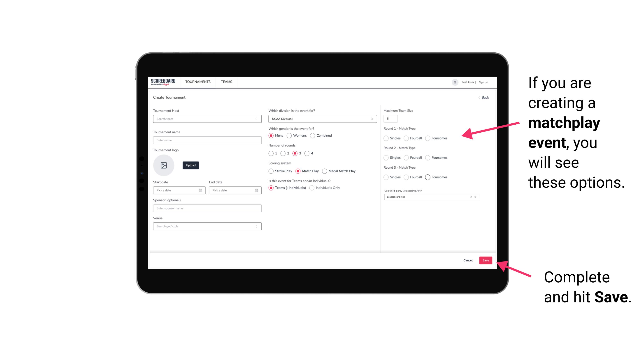Screen dimensions: 644x346
Task: Click the Cancel button
Action: (x=468, y=260)
